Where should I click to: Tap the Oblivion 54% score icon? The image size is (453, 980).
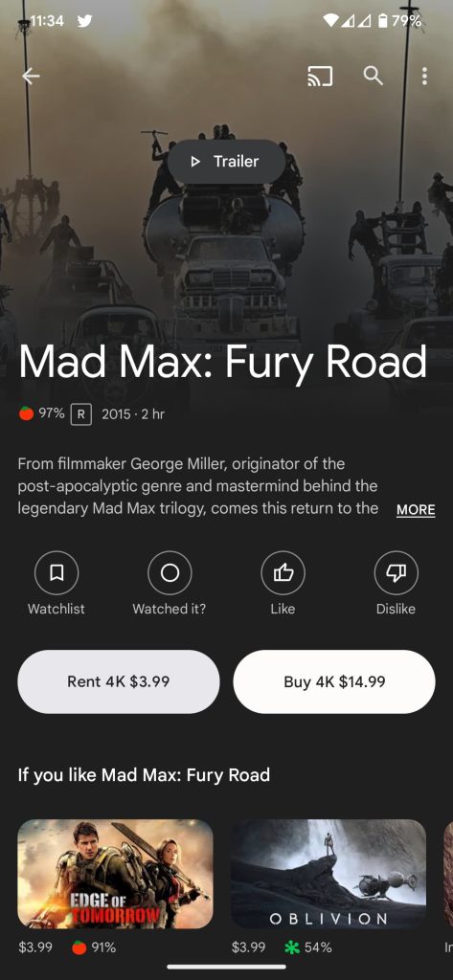click(x=291, y=947)
